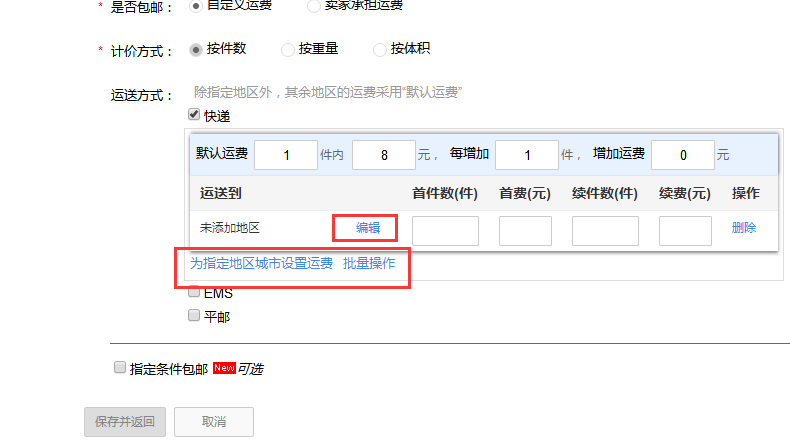Click the 续费(元) empty input box
Image resolution: width=790 pixels, height=440 pixels.
tap(685, 231)
